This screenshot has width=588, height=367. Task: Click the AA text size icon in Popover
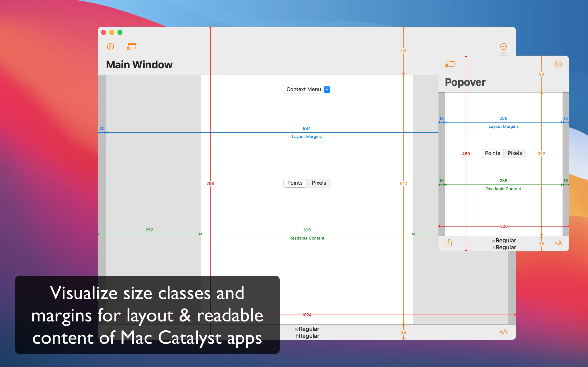558,243
